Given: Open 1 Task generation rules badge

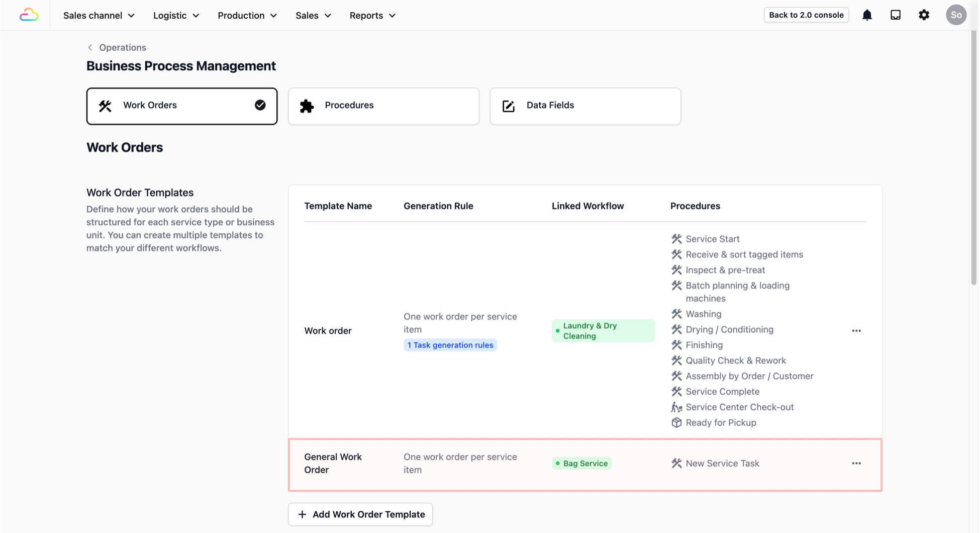Looking at the screenshot, I should [x=450, y=345].
